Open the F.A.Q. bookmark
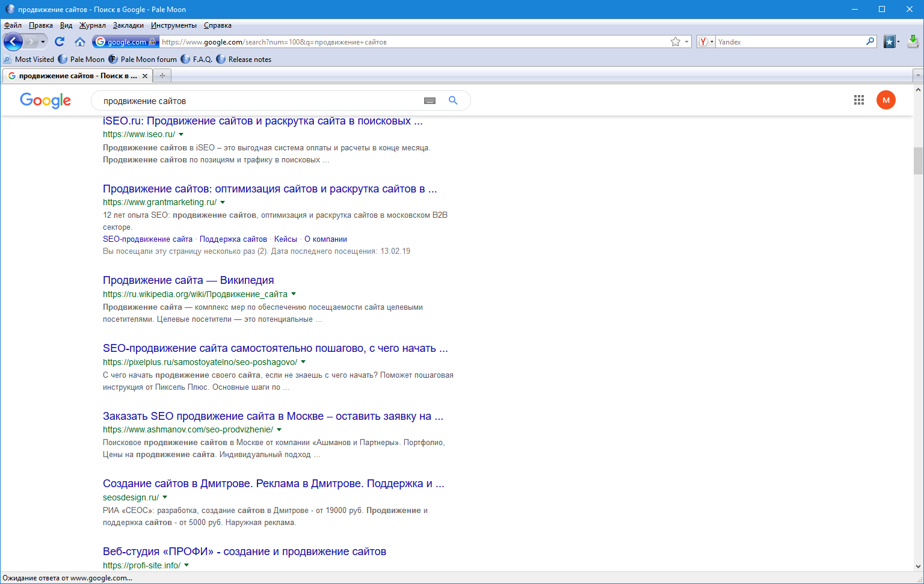924x584 pixels. (x=197, y=59)
